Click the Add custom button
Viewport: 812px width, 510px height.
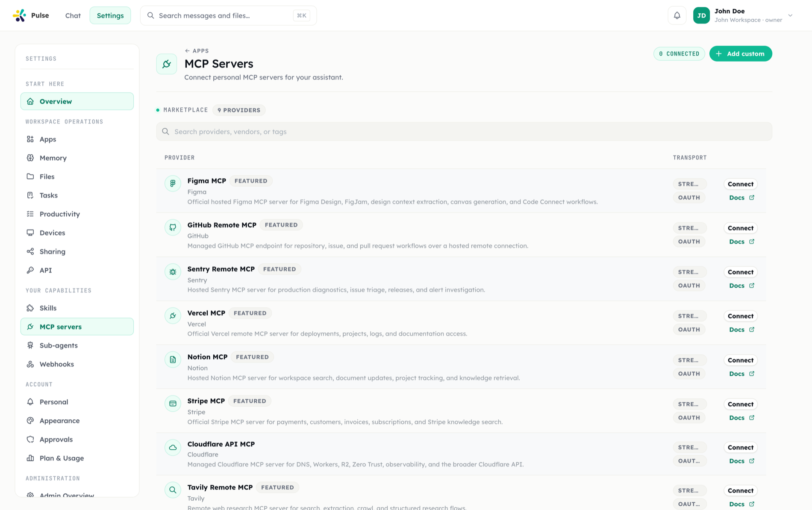coord(741,54)
